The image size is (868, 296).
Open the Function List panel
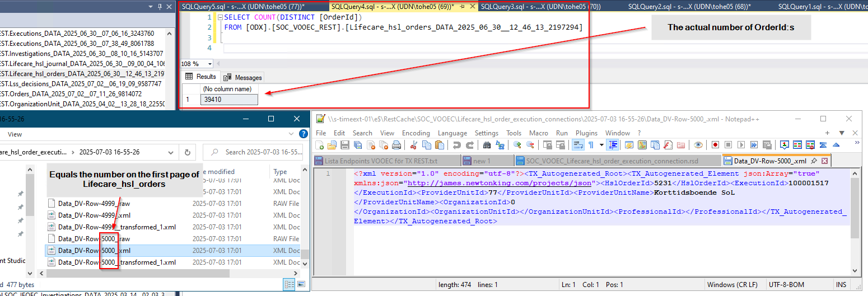(669, 145)
